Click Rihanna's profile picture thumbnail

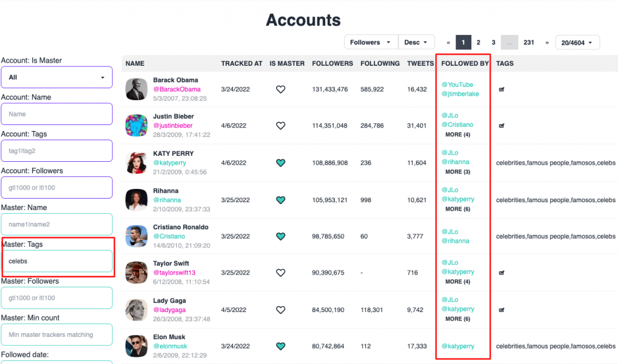click(136, 200)
